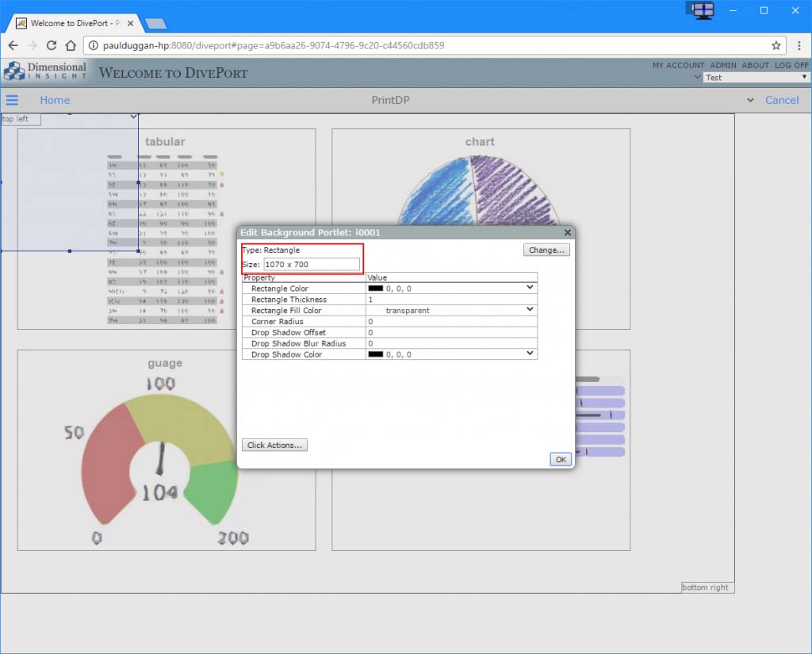Image resolution: width=812 pixels, height=654 pixels.
Task: Expand the Rectangle Color dropdown
Action: (530, 288)
